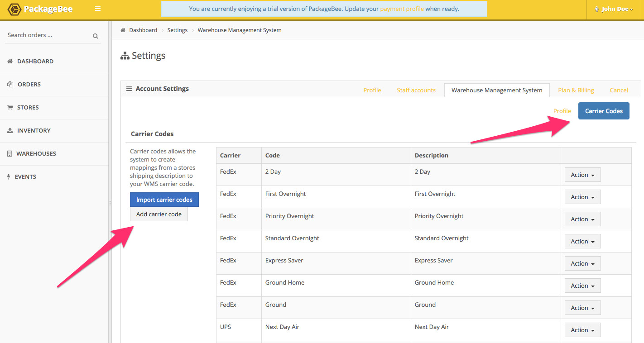
Task: Switch to the Profile tab
Action: pyautogui.click(x=372, y=90)
